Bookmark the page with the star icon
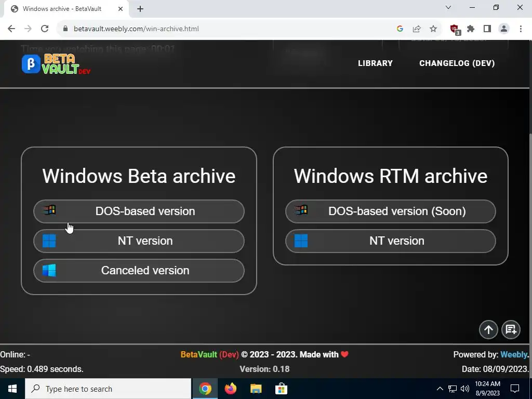The width and height of the screenshot is (532, 399). coord(433,29)
